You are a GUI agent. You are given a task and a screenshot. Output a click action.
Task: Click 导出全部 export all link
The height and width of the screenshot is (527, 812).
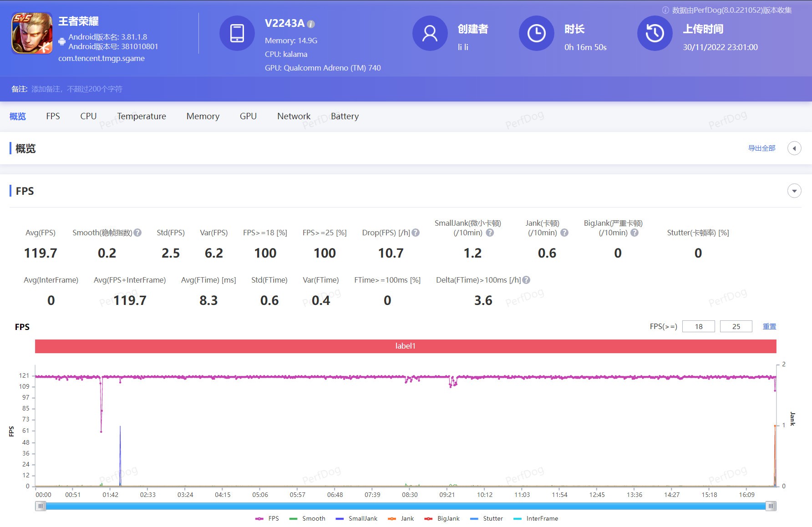pos(761,148)
